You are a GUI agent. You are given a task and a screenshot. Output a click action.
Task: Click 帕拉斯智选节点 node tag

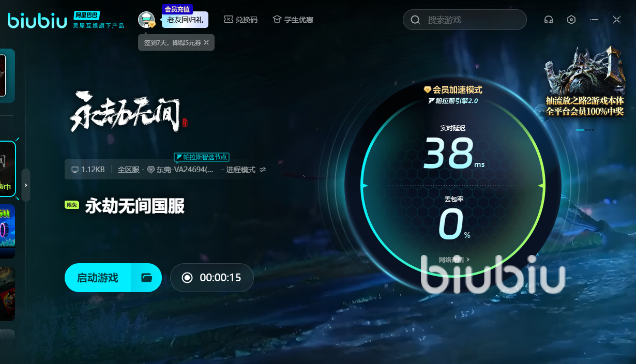coord(202,157)
